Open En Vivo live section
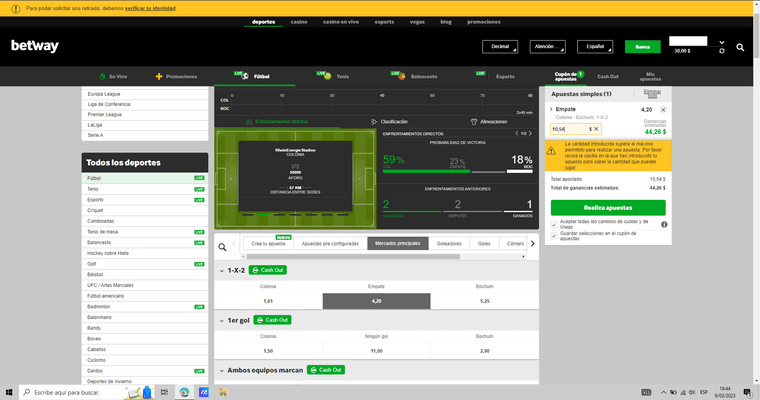The height and width of the screenshot is (400, 760). click(x=113, y=77)
